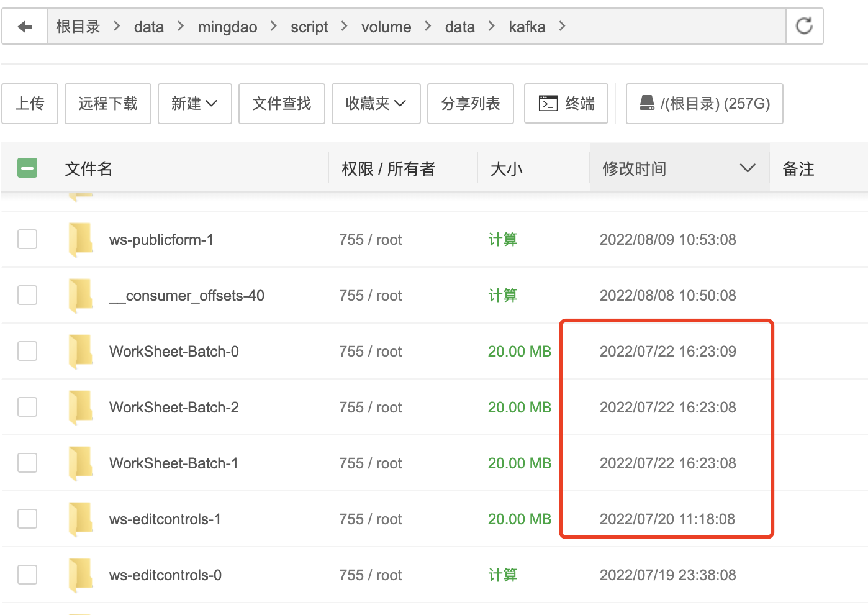Click the 上传 upload button

pyautogui.click(x=30, y=104)
